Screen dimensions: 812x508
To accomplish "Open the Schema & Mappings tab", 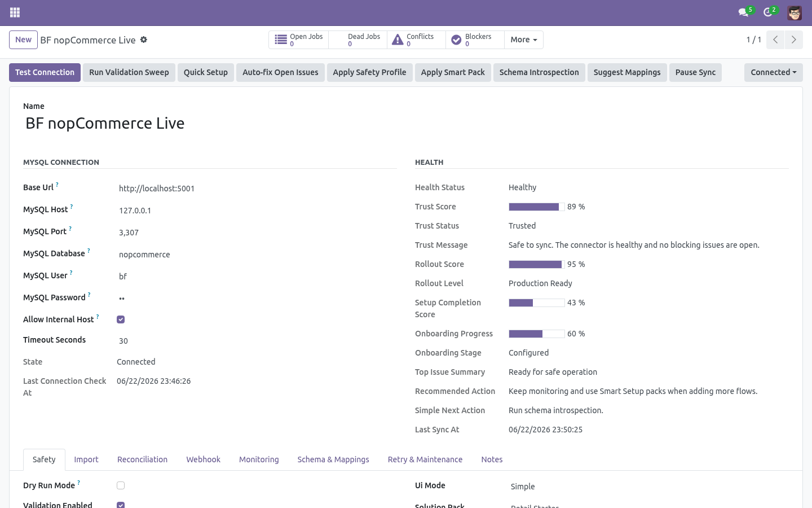I will pos(333,459).
